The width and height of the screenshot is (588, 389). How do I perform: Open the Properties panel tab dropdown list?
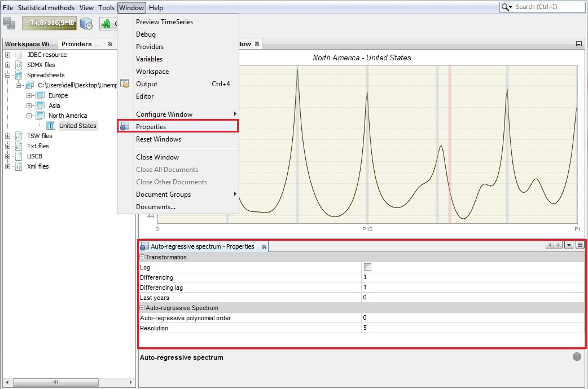tap(569, 245)
